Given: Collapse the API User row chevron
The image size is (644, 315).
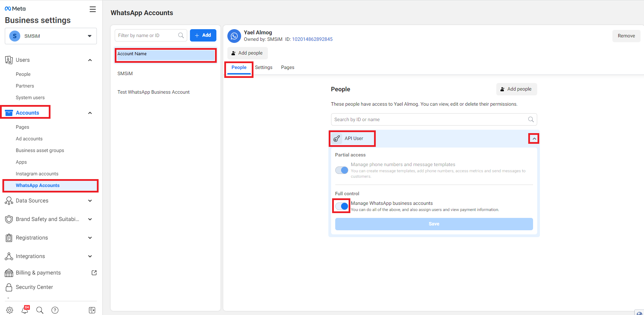Looking at the screenshot, I should coord(534,139).
